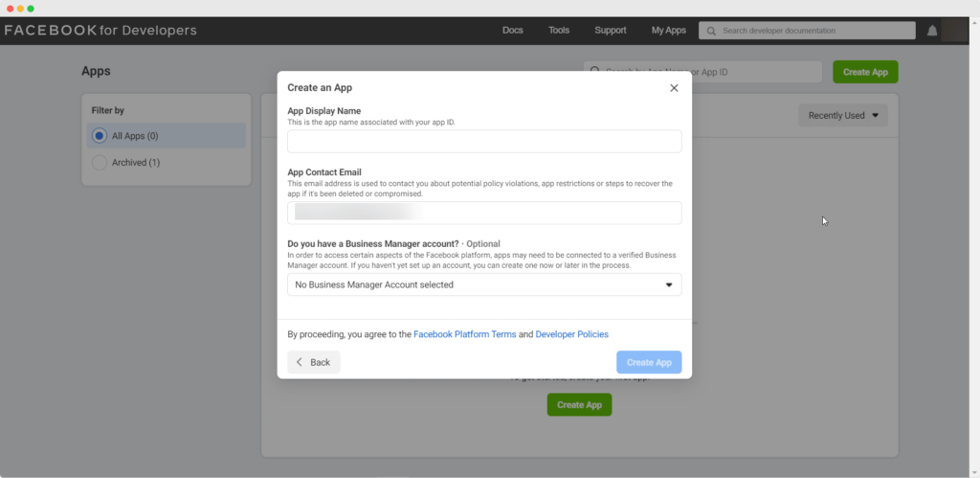Focus the App Contact Email field
The height and width of the screenshot is (478, 980).
(484, 213)
